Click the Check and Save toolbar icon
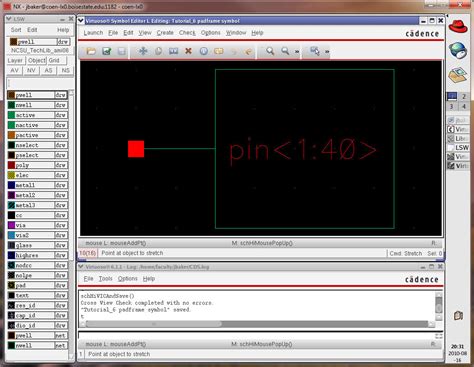This screenshot has height=367, width=474. (x=107, y=51)
